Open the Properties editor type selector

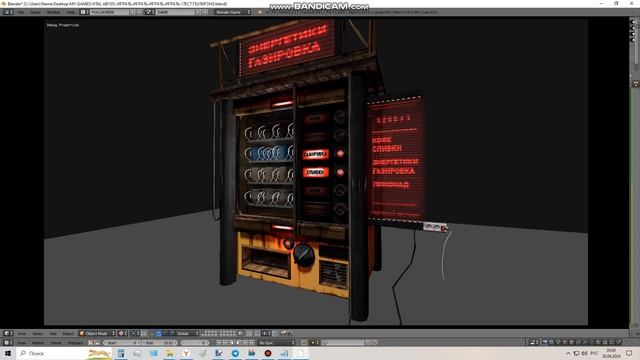point(533,342)
